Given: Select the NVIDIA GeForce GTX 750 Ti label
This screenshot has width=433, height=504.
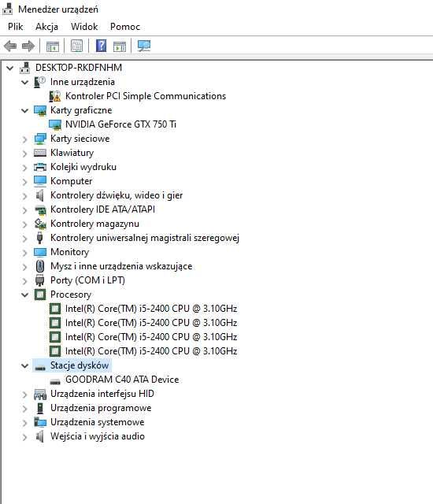Looking at the screenshot, I should 120,124.
